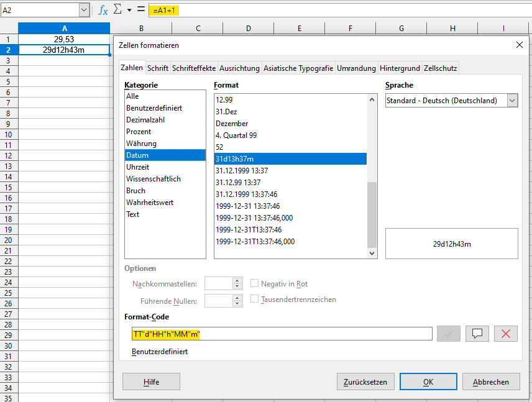Select format 52
532x402 pixels.
coord(290,147)
